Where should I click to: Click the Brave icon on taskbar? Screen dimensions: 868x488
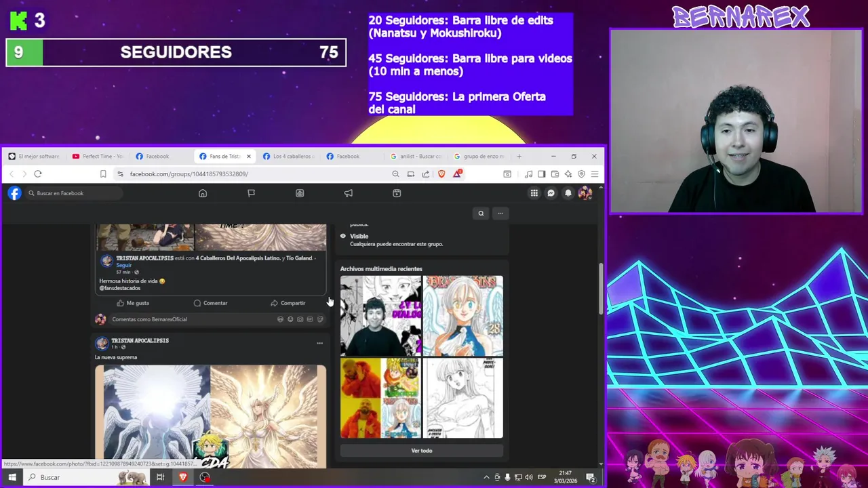coord(182,477)
